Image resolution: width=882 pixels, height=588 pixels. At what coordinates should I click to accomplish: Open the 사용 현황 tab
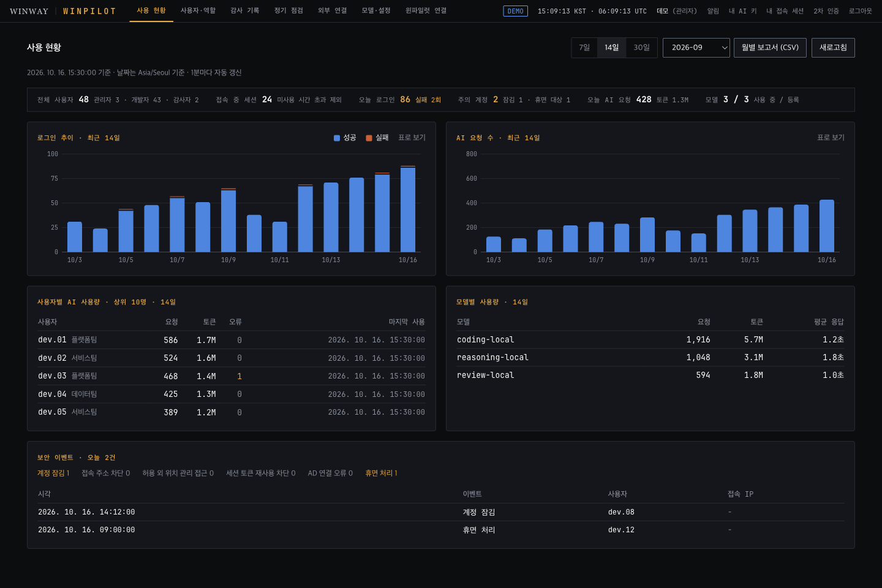[x=151, y=11]
